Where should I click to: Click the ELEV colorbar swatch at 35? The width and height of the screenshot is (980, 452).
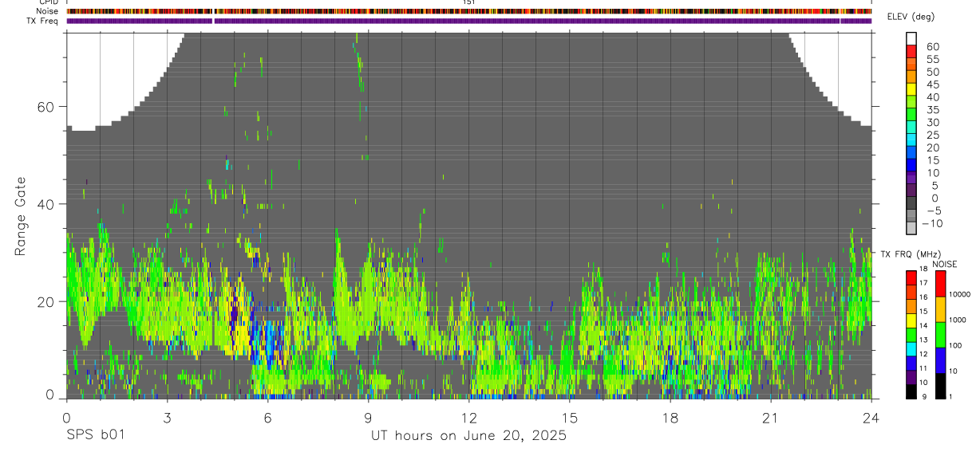(911, 114)
